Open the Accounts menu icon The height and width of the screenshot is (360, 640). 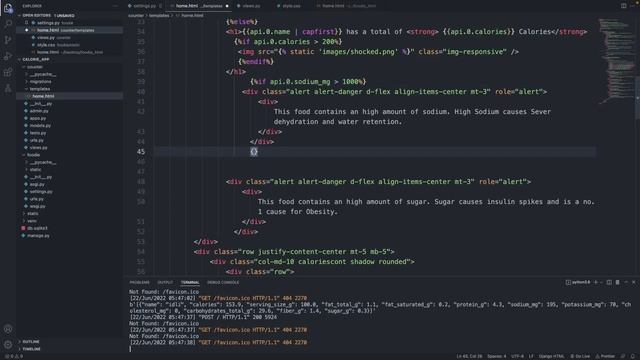point(8,329)
